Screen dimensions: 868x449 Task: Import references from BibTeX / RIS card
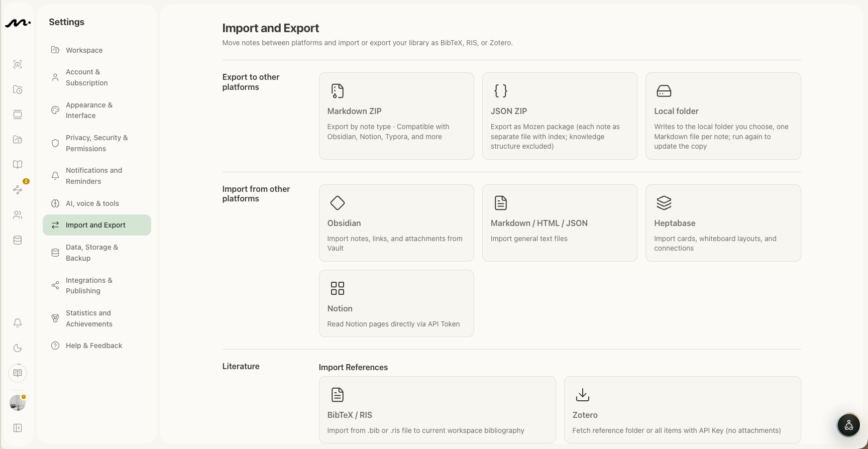pos(438,410)
